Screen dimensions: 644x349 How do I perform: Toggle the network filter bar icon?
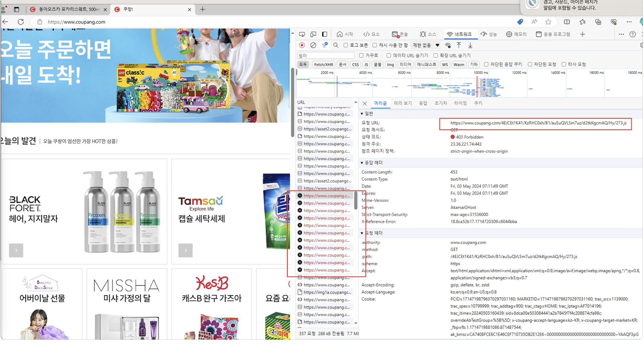click(325, 45)
